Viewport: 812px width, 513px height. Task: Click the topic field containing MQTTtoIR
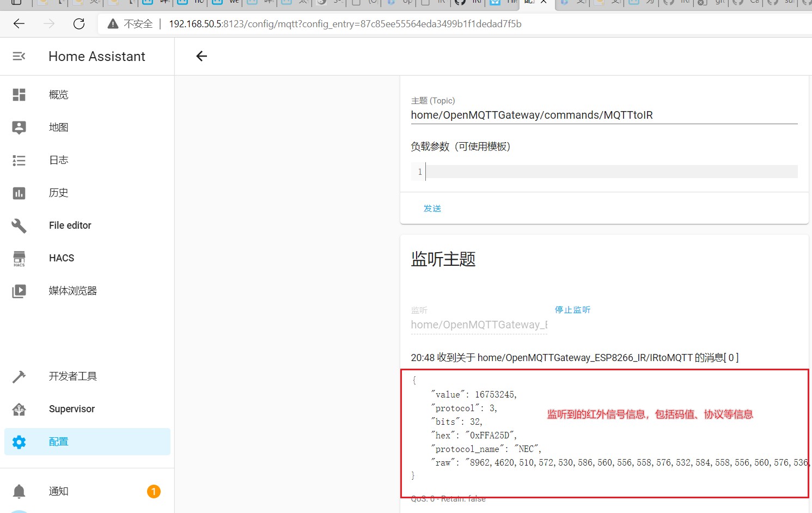click(x=545, y=115)
